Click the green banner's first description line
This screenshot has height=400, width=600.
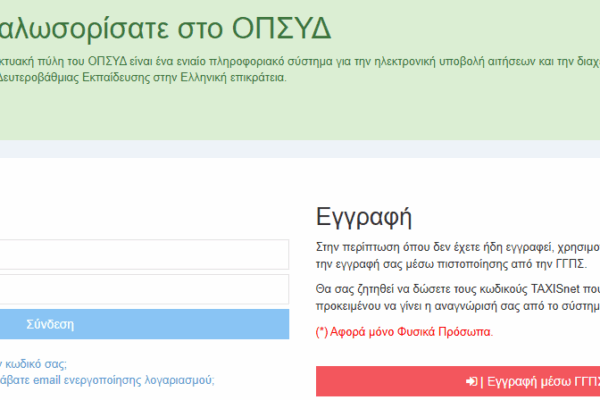[x=300, y=60]
